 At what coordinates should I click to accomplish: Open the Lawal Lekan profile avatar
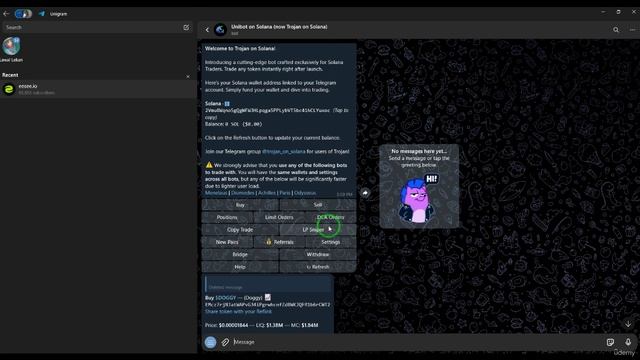coord(11,46)
